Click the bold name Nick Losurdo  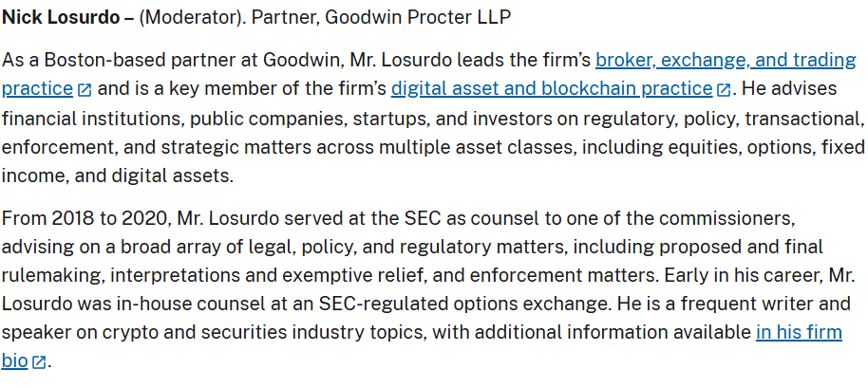click(62, 18)
